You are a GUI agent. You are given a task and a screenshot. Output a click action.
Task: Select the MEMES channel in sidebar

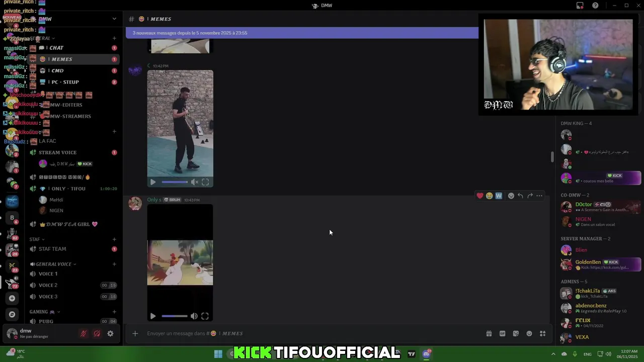coord(74,59)
